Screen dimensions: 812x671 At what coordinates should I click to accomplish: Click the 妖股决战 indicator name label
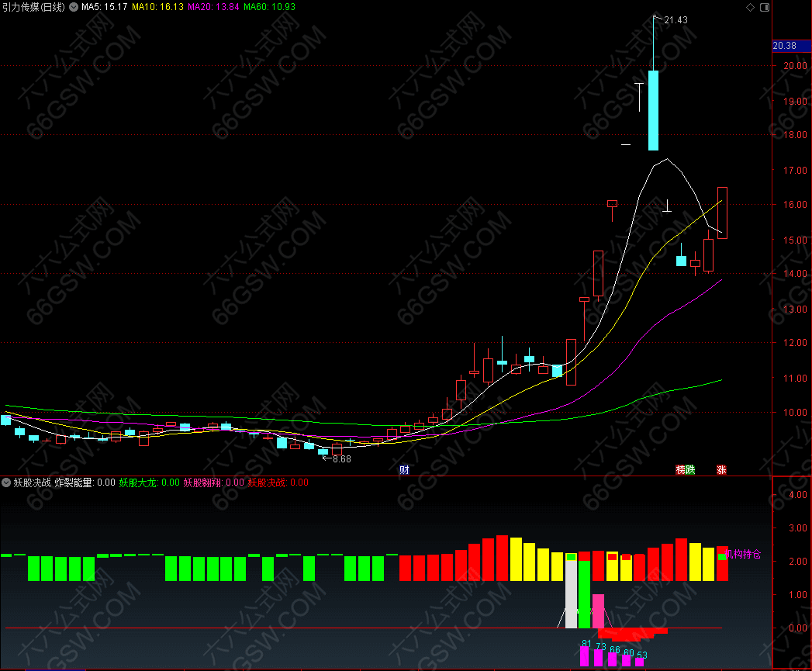point(32,482)
